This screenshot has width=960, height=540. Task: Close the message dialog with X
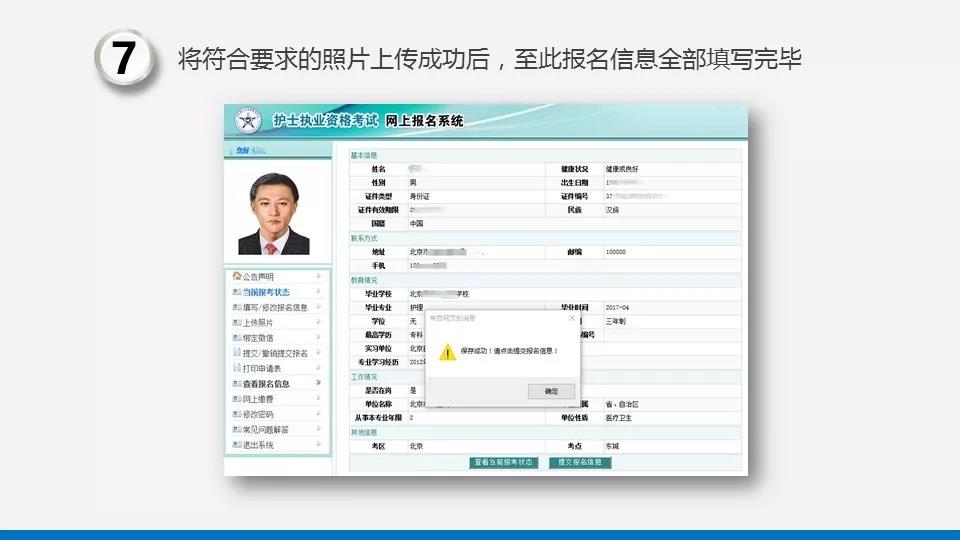point(572,317)
